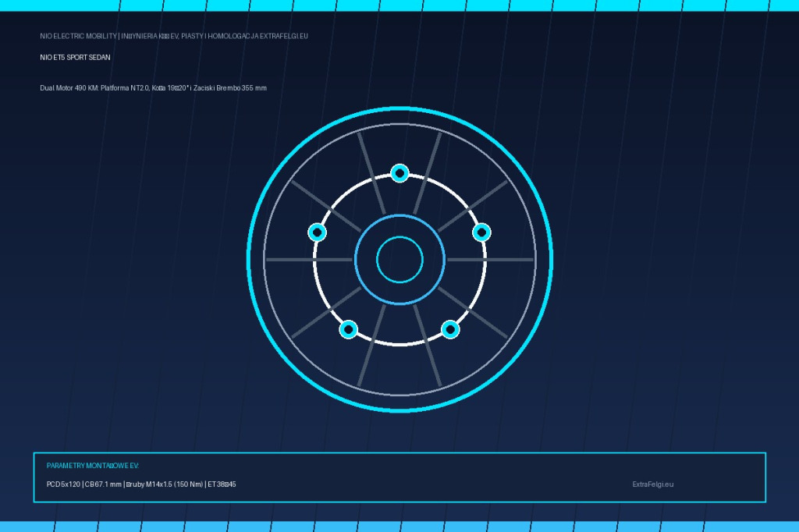Select the "PARAMETRY MONTAŻOWE EV:" heading

click(x=93, y=466)
